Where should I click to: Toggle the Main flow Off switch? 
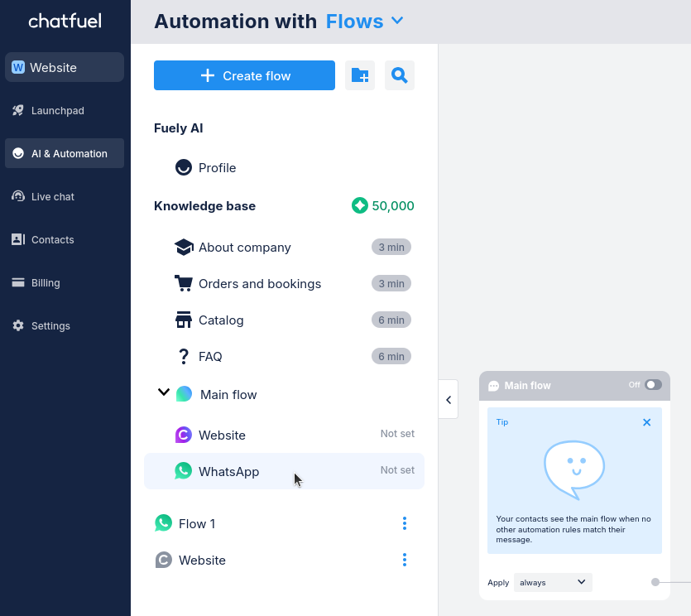653,385
